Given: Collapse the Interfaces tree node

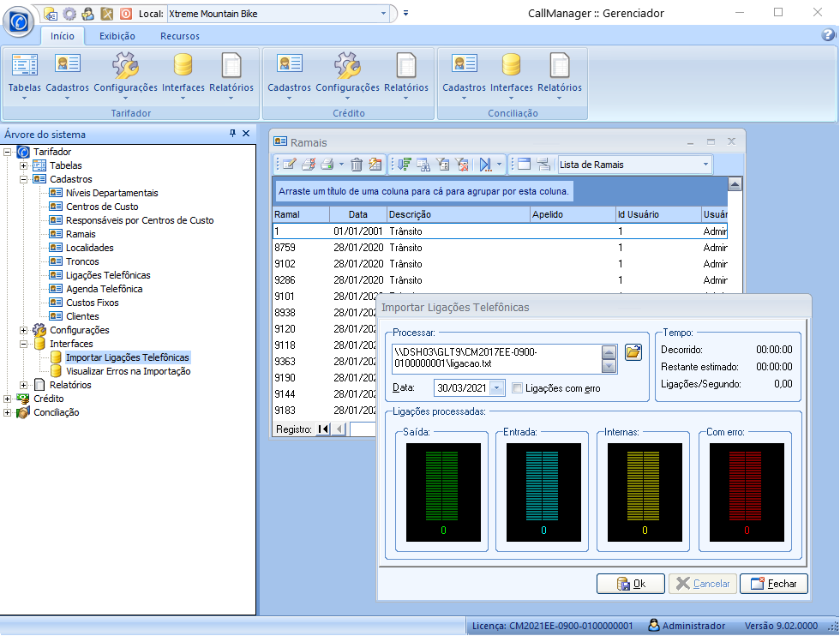Looking at the screenshot, I should 24,344.
